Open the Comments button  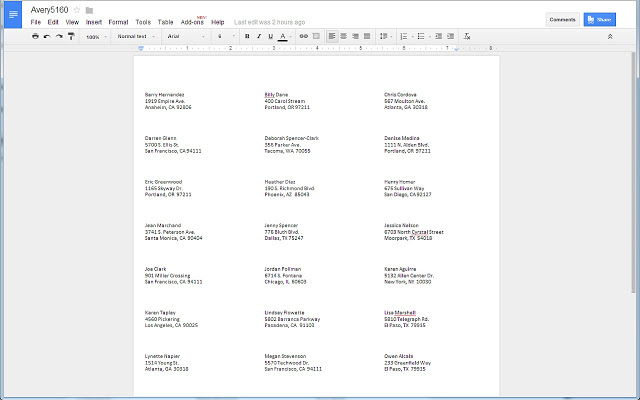(x=562, y=20)
